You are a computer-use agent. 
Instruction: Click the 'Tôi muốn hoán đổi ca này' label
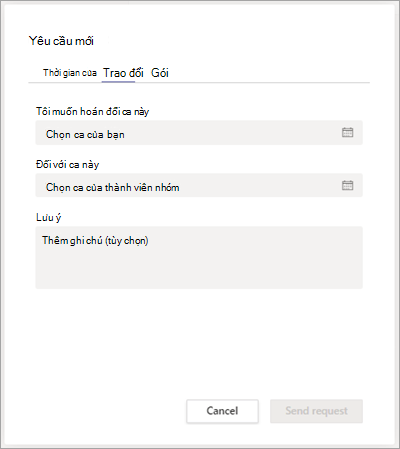[x=92, y=111]
